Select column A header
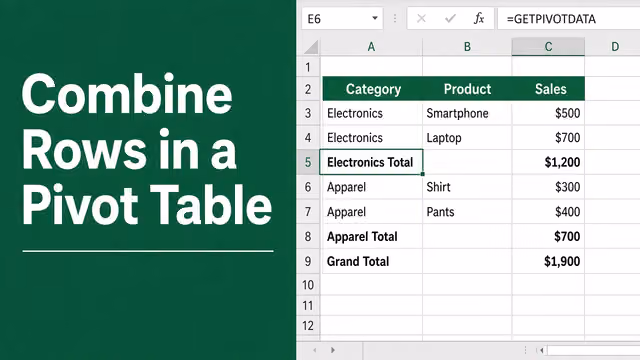Image resolution: width=640 pixels, height=360 pixels. pyautogui.click(x=371, y=47)
